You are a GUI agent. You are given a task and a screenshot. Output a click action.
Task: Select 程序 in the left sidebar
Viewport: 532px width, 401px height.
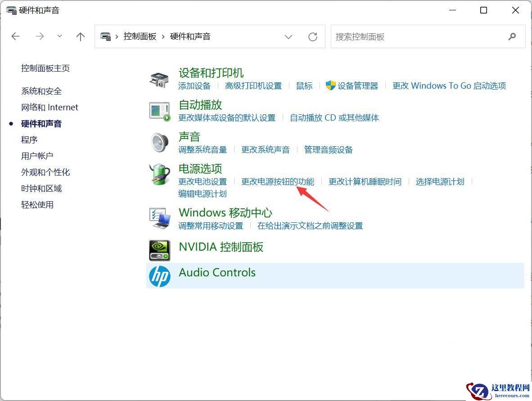(x=29, y=140)
